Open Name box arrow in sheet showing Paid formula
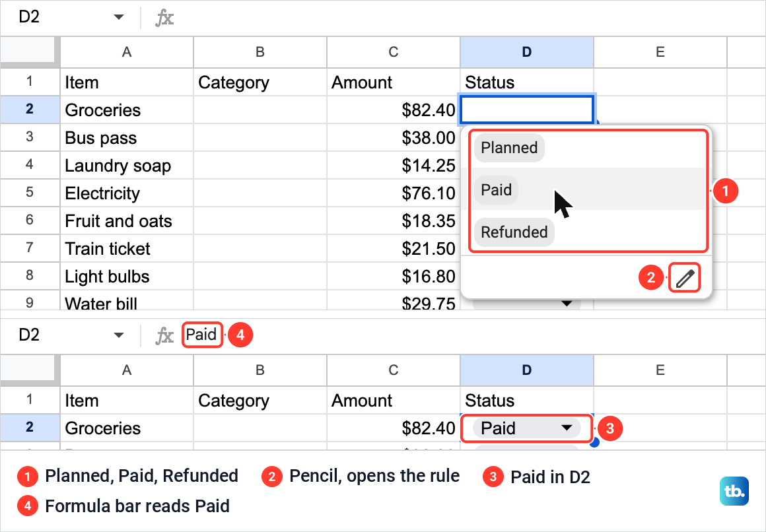766x532 pixels. 118,335
